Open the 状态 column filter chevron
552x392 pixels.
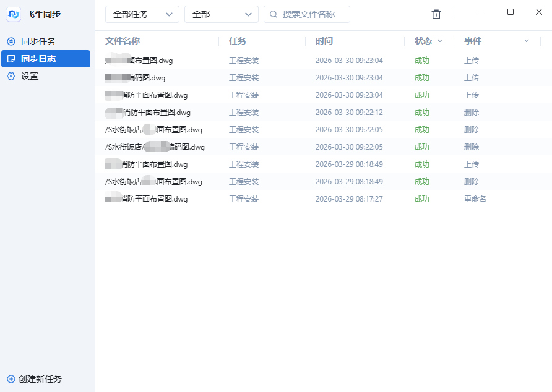[440, 41]
